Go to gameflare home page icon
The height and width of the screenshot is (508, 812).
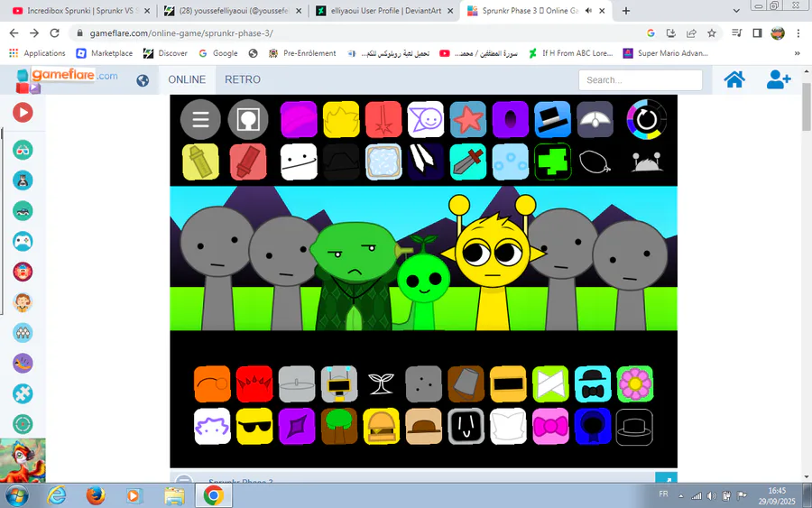pos(734,79)
